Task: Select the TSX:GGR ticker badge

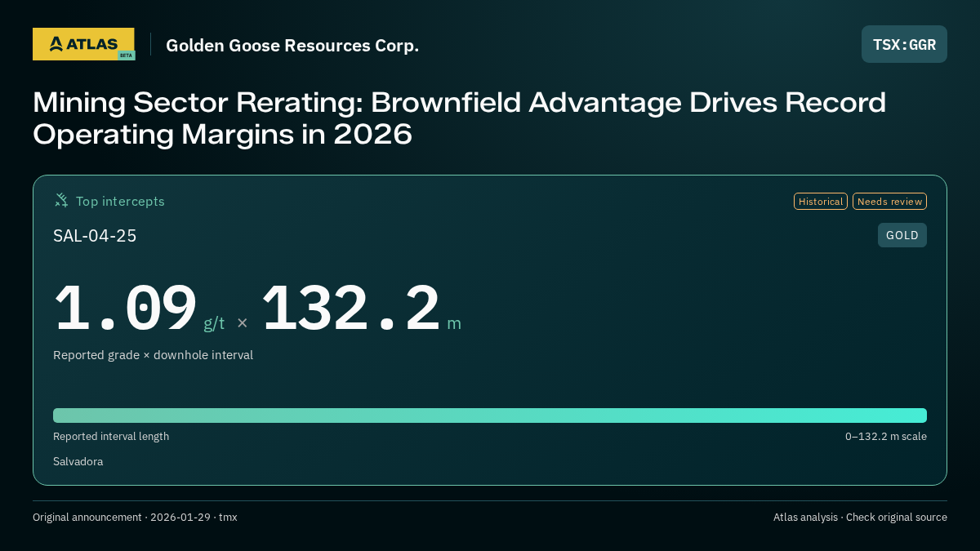Action: (x=904, y=44)
